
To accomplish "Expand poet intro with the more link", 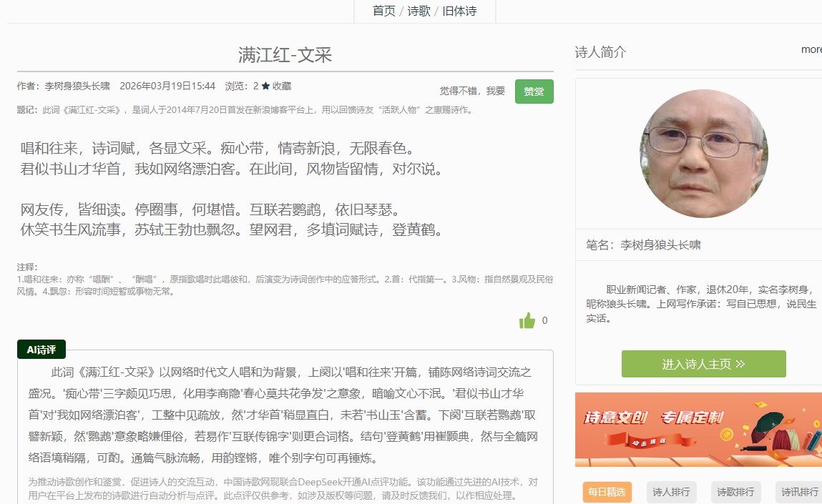I will 811,49.
